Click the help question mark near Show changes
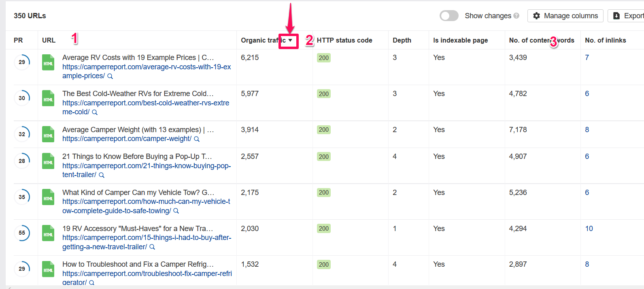The width and height of the screenshot is (644, 289). point(516,16)
